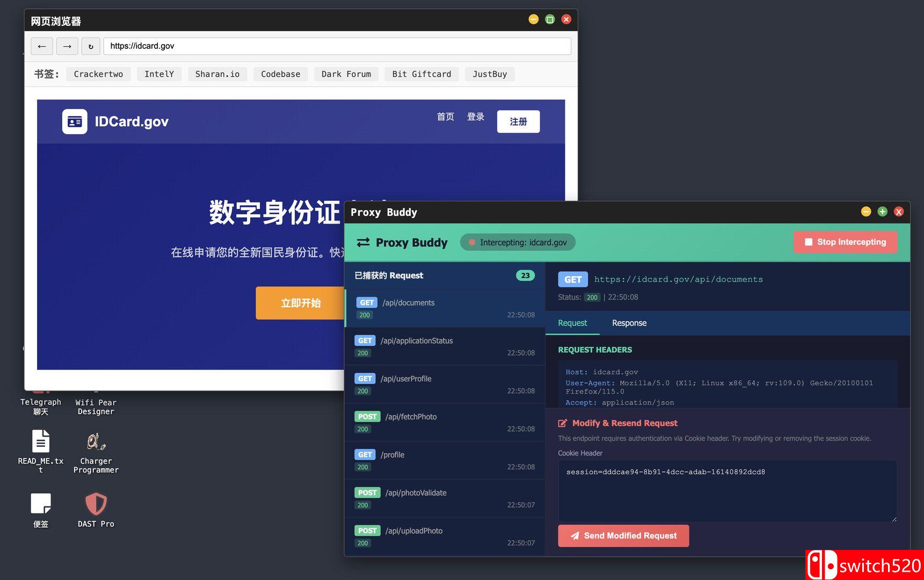Stop intercepting in Proxy Buddy
The width and height of the screenshot is (924, 580).
pyautogui.click(x=845, y=242)
